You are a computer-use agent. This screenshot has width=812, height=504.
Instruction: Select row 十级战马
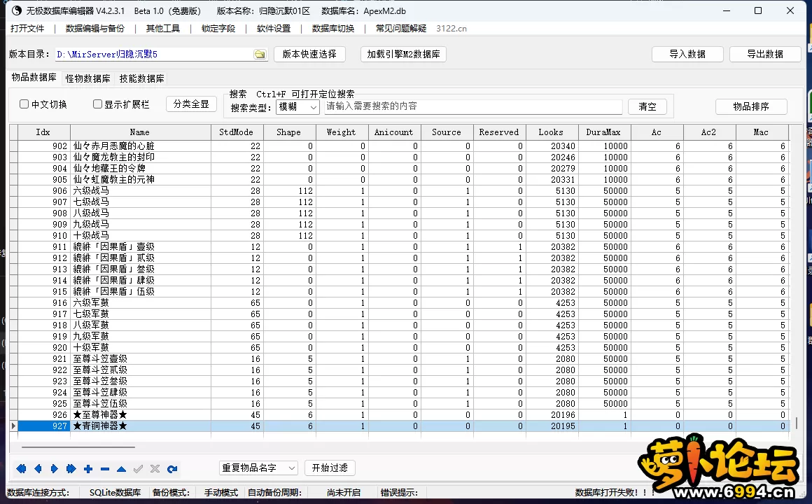click(399, 236)
